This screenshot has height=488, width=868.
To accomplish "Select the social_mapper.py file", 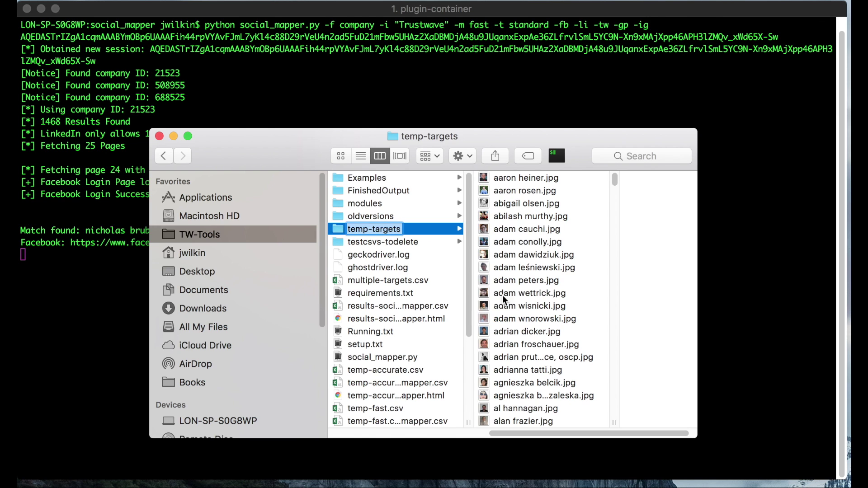I will (382, 357).
